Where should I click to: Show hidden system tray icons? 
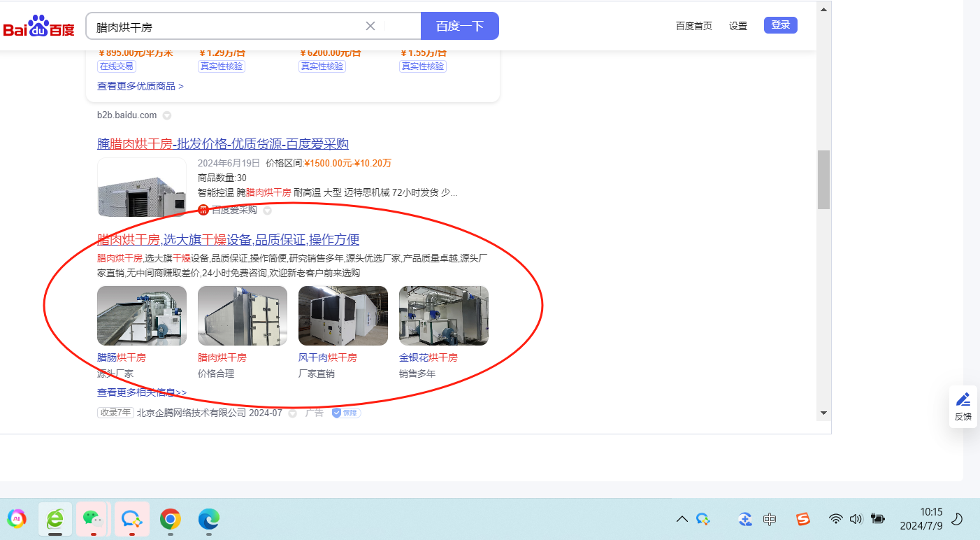click(682, 519)
